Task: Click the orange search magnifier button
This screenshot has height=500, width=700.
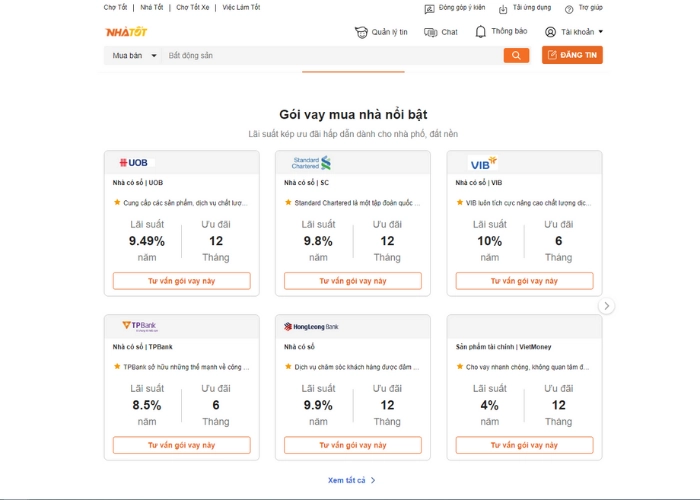Action: pyautogui.click(x=516, y=55)
